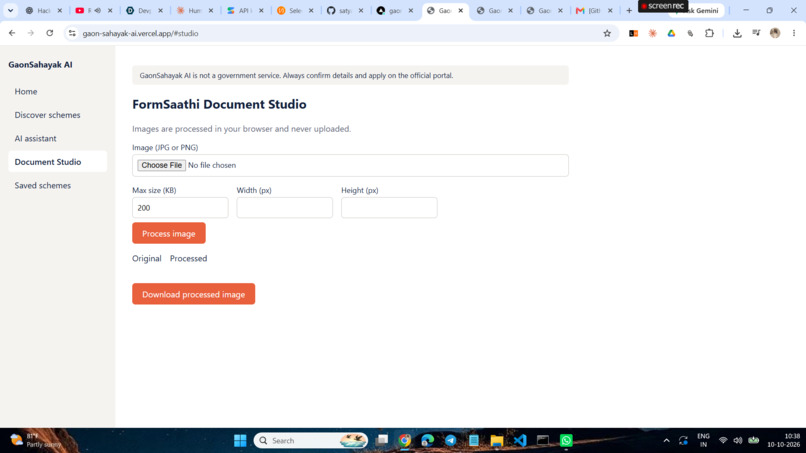Click the forward navigation arrow
Image resolution: width=806 pixels, height=453 pixels.
31,33
